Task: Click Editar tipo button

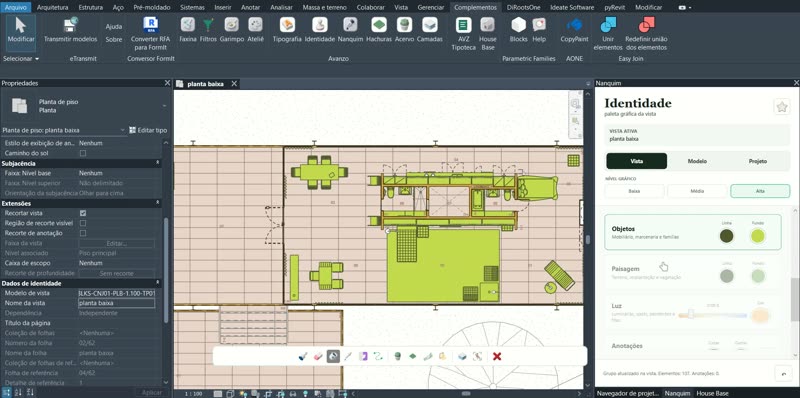Action: pyautogui.click(x=148, y=130)
